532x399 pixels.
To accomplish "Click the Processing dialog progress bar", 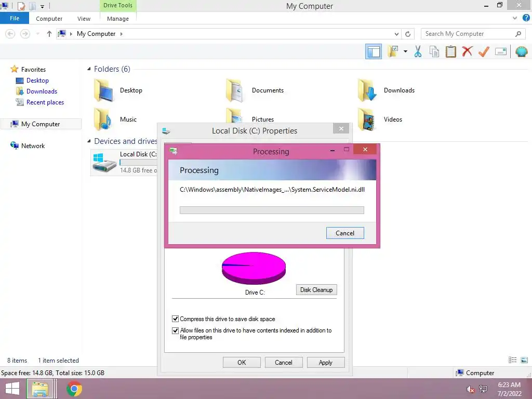I will [x=272, y=210].
